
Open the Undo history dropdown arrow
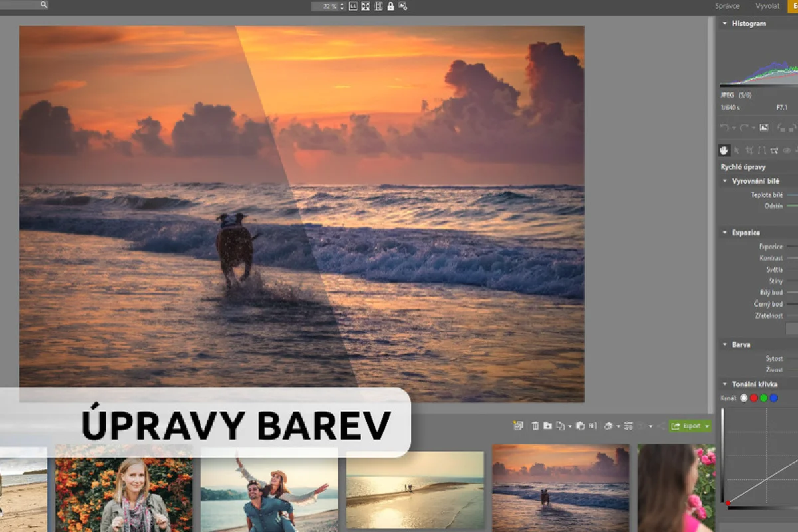[x=734, y=128]
